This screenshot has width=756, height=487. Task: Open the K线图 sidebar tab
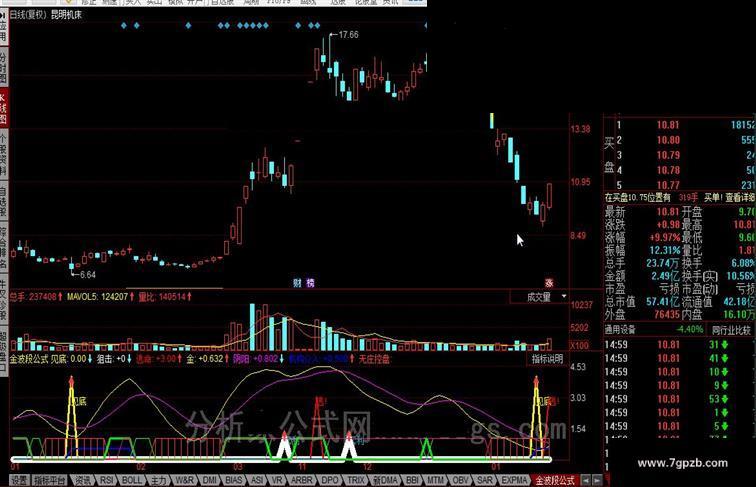tap(4, 109)
